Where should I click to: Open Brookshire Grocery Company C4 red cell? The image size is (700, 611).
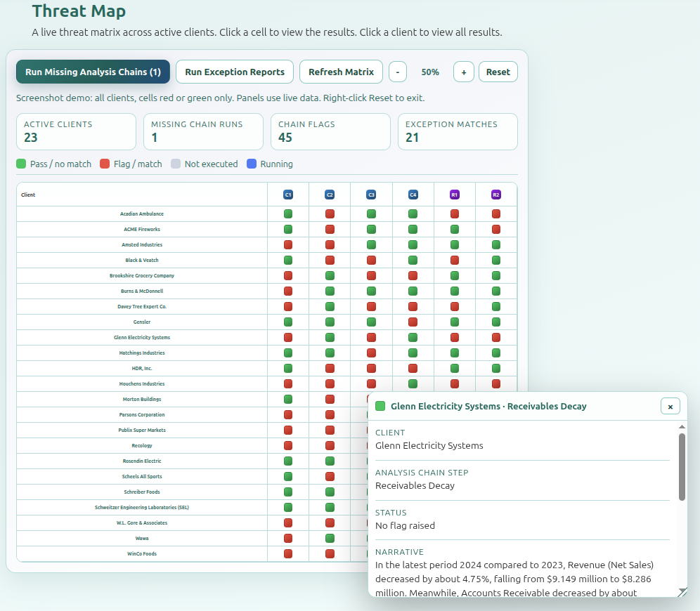pyautogui.click(x=413, y=275)
